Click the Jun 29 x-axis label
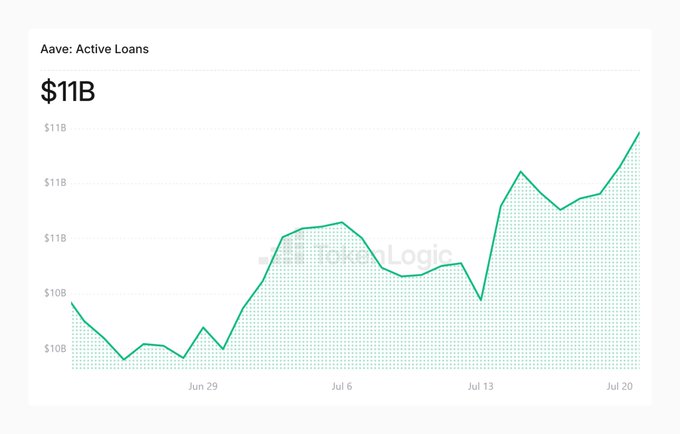Viewport: 680px width, 434px height. point(203,386)
